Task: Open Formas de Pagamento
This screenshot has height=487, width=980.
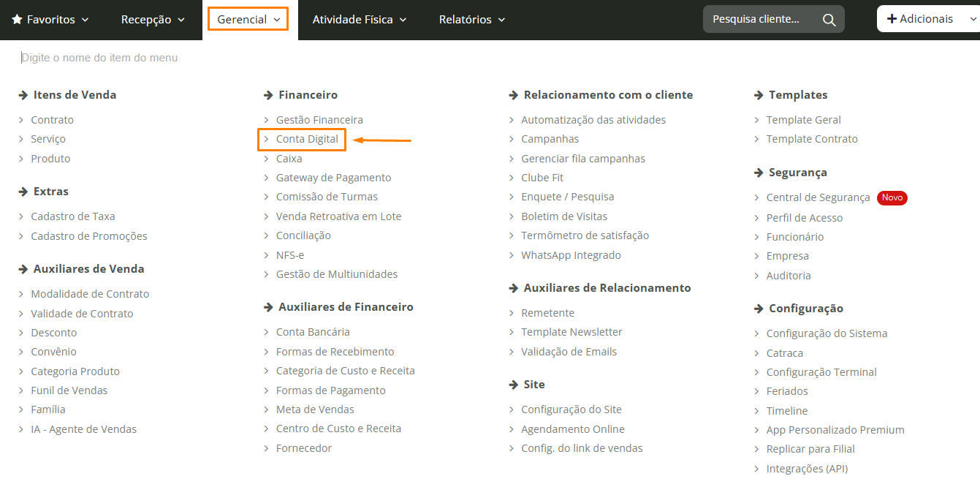Action: pos(331,390)
